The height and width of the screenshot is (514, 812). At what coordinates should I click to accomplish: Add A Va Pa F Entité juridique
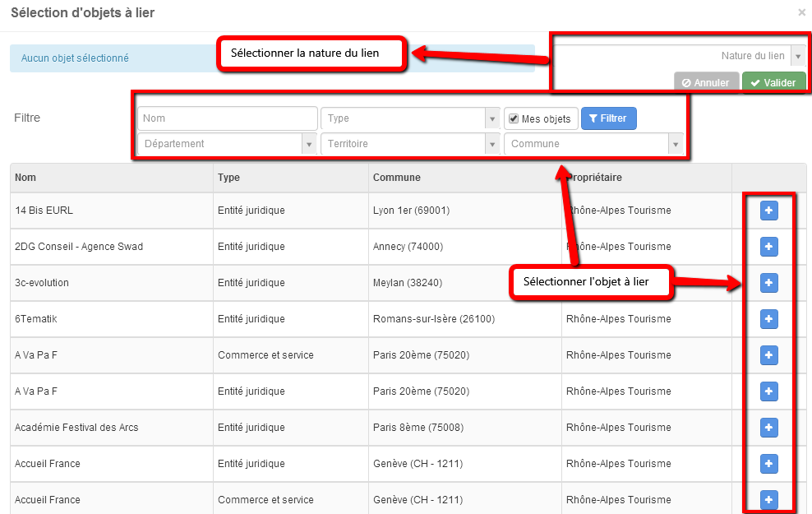tap(769, 391)
